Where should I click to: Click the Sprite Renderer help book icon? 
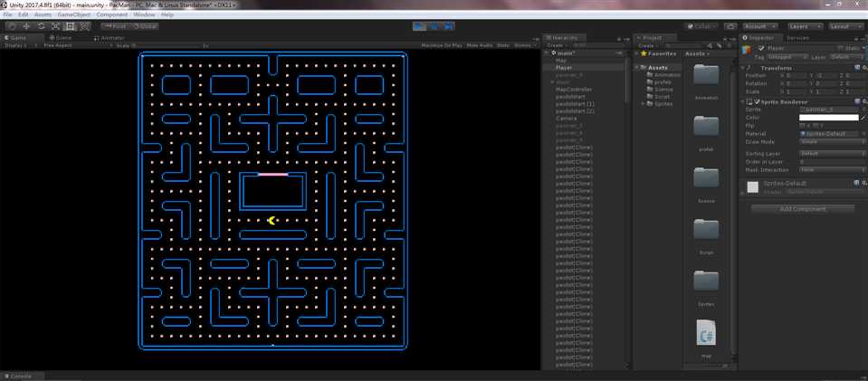click(856, 102)
